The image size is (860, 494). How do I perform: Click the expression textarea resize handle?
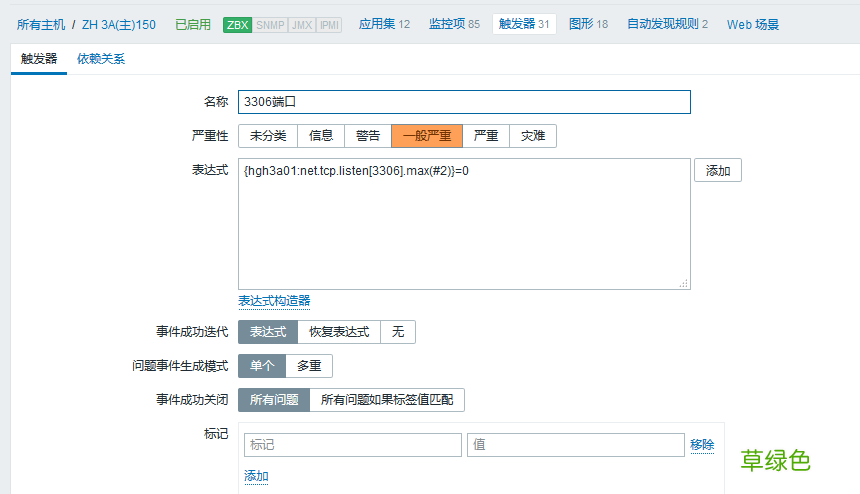pos(683,283)
